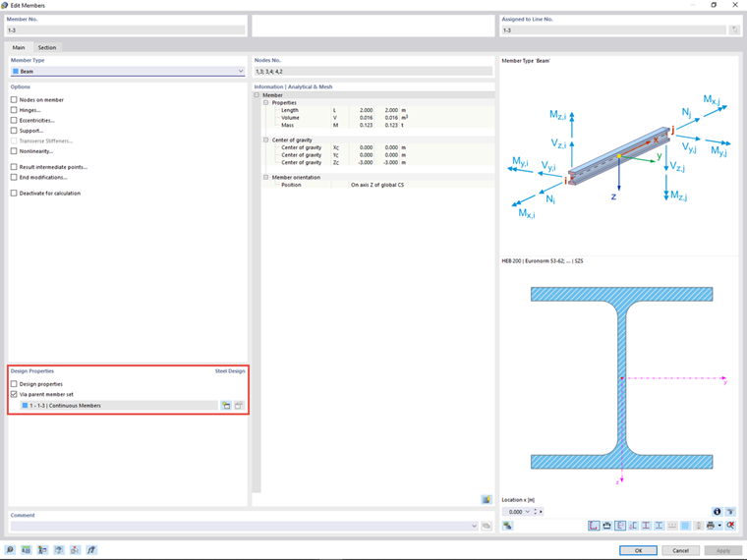747x560 pixels.
Task: Collapse the Center of gravity group
Action: (x=266, y=140)
